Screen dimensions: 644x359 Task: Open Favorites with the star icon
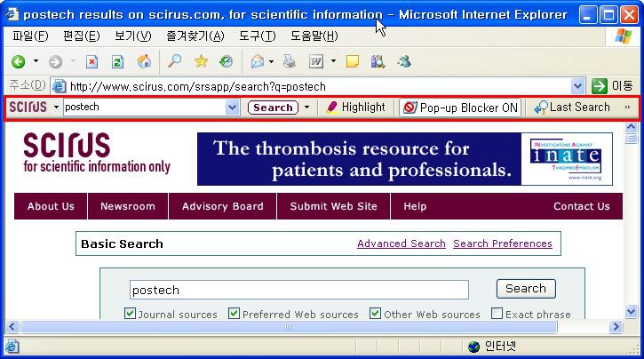[x=201, y=61]
